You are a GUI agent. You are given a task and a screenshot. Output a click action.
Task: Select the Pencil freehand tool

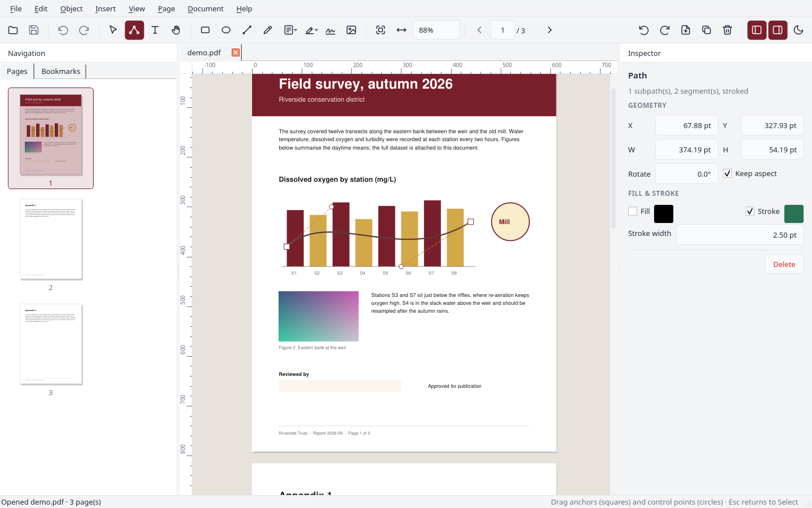click(268, 30)
